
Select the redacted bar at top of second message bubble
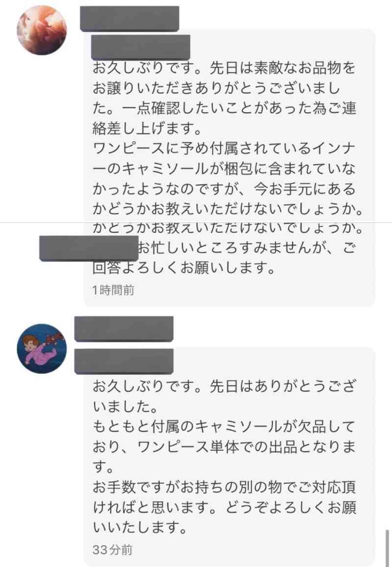(x=123, y=361)
